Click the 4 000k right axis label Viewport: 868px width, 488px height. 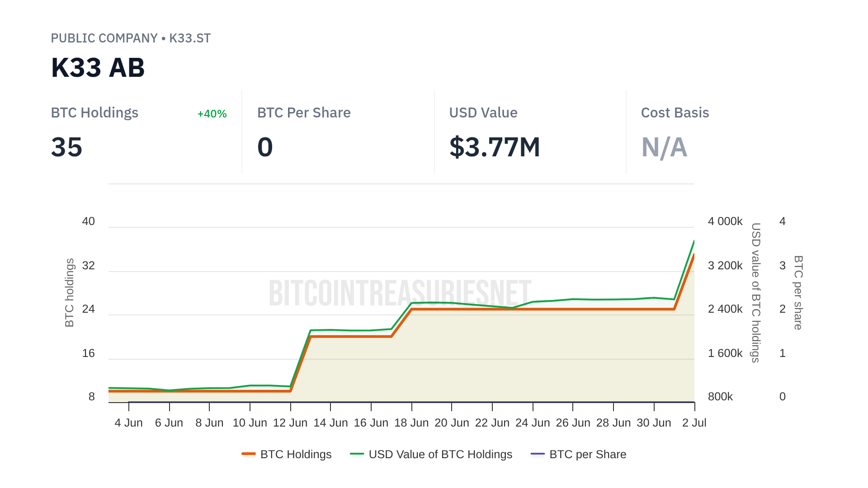coord(725,221)
